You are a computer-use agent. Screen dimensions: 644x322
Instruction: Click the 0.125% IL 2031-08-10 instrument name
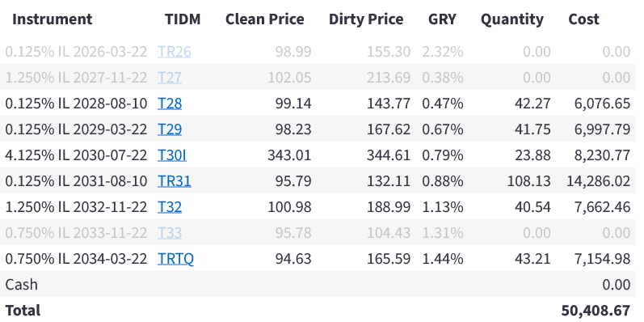pyautogui.click(x=76, y=181)
